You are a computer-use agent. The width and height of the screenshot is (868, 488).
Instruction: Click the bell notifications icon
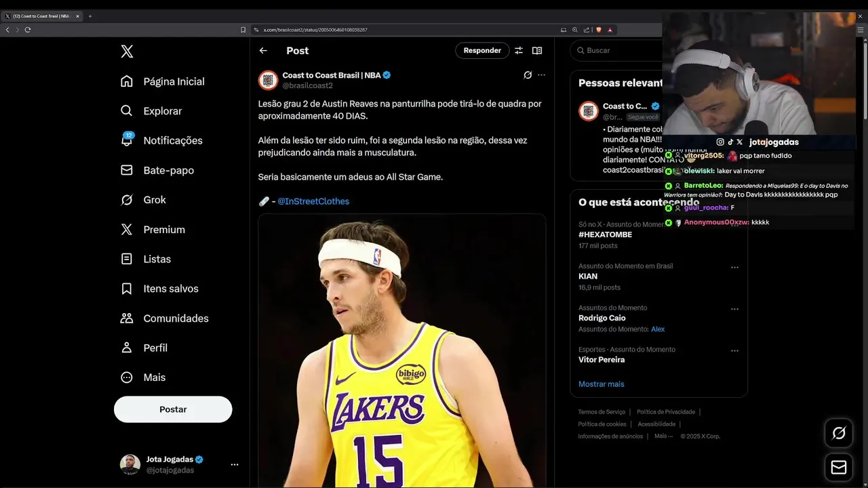[x=127, y=140]
